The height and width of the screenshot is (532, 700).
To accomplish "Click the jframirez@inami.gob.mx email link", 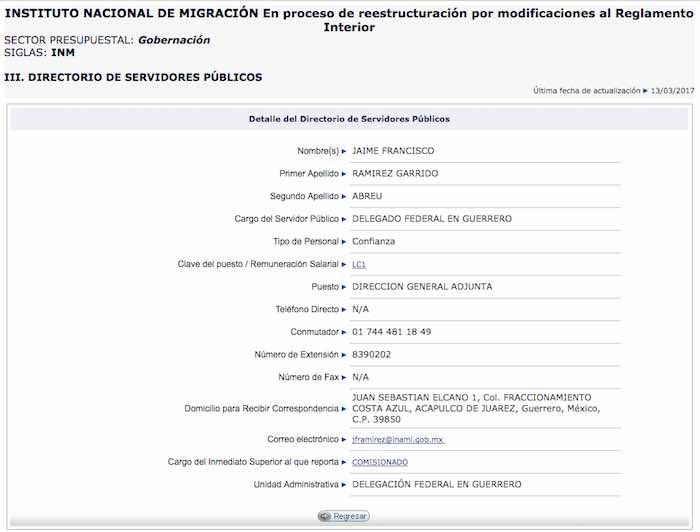I will pos(398,439).
